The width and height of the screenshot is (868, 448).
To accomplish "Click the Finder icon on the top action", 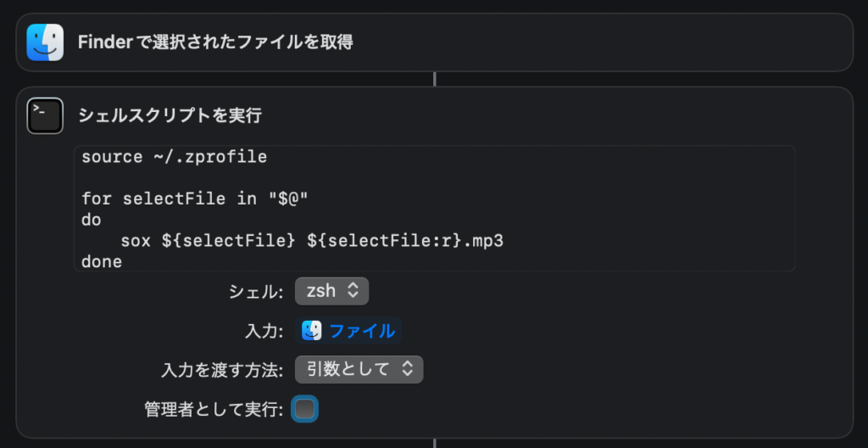I will (45, 42).
